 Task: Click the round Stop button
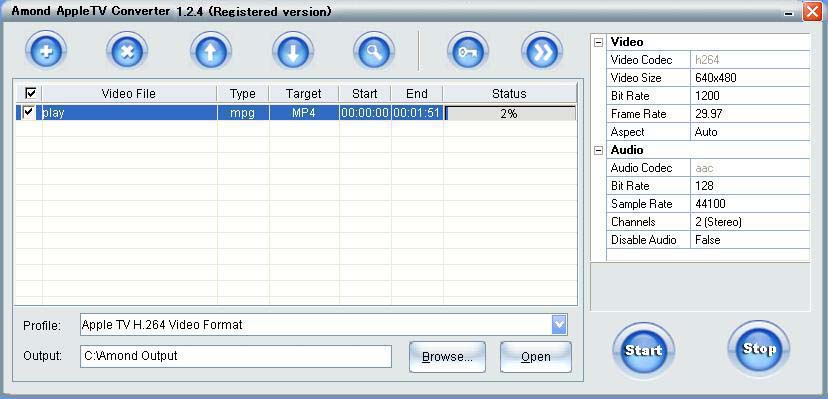[759, 348]
